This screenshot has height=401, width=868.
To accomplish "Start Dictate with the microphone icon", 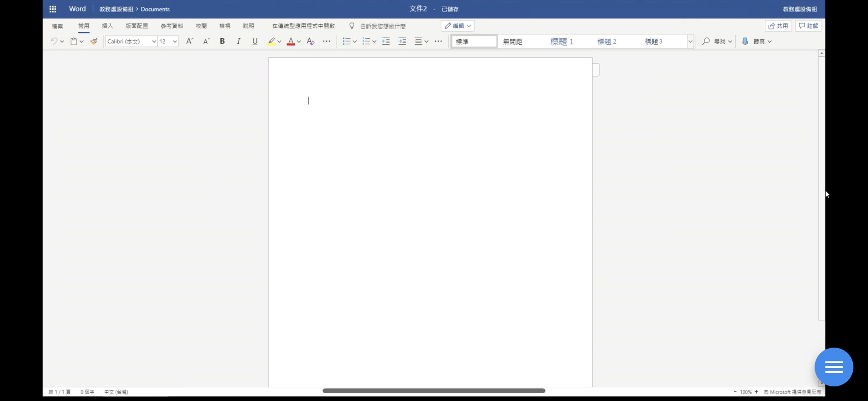I will (x=745, y=41).
